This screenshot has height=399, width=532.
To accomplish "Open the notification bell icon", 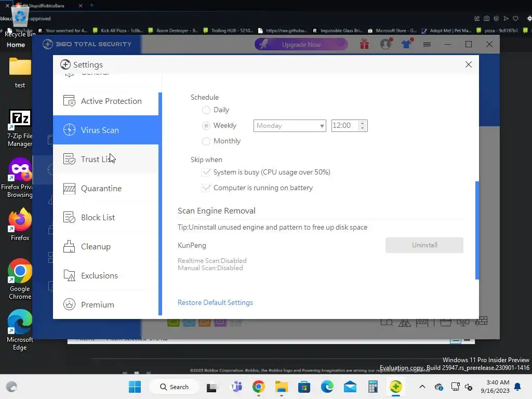I will click(x=518, y=387).
